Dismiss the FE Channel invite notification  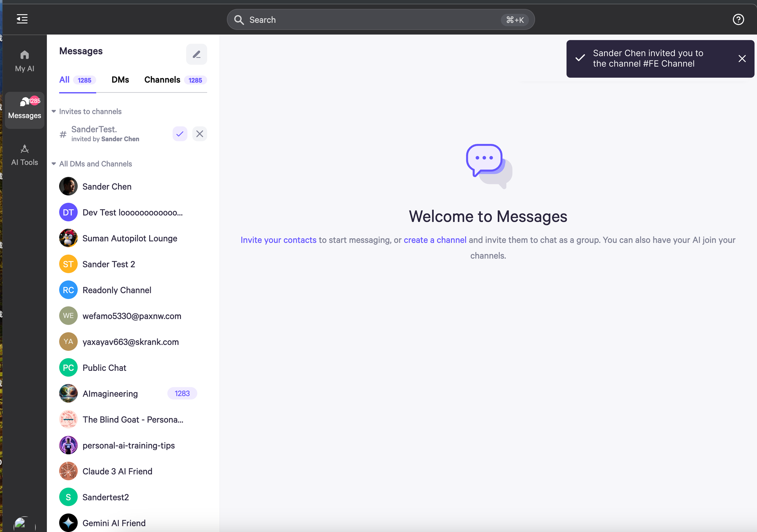(742, 59)
